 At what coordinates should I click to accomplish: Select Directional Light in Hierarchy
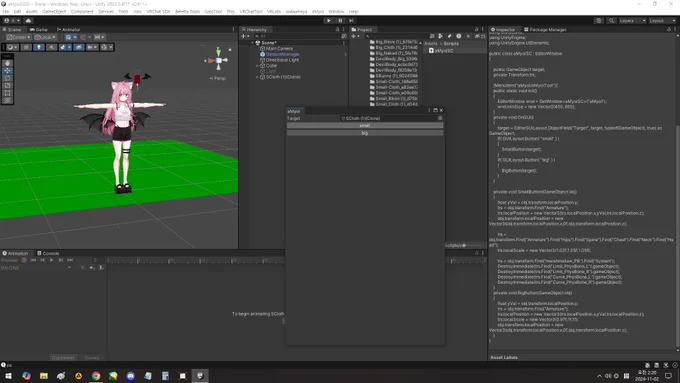coord(282,60)
